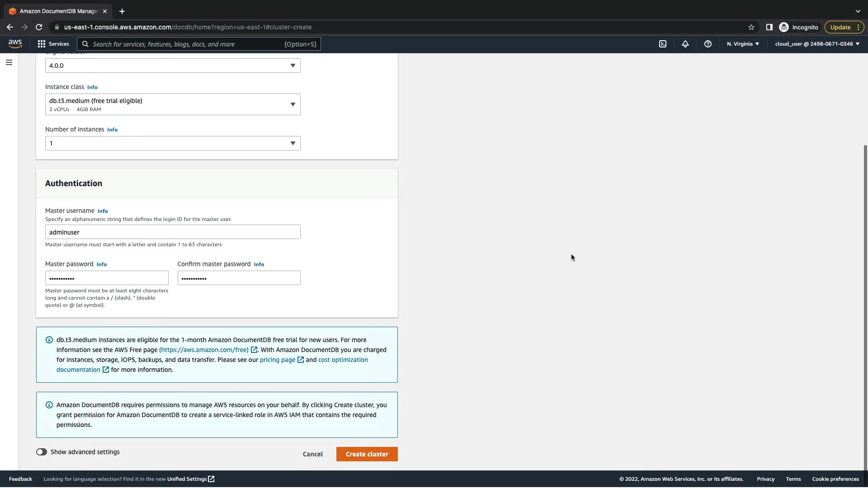The image size is (868, 488).
Task: Focus the Confirm master password field
Action: point(239,278)
